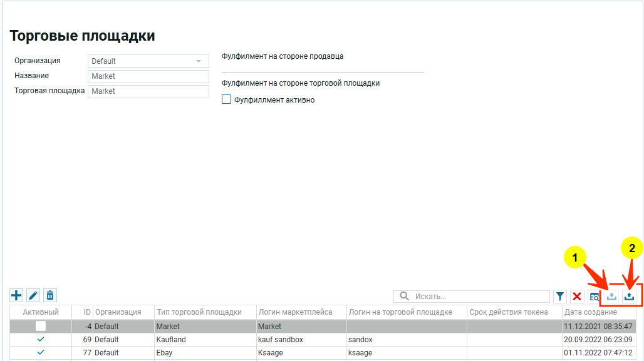The height and width of the screenshot is (361, 644).
Task: Click the download icon marked 1
Action: pyautogui.click(x=612, y=297)
